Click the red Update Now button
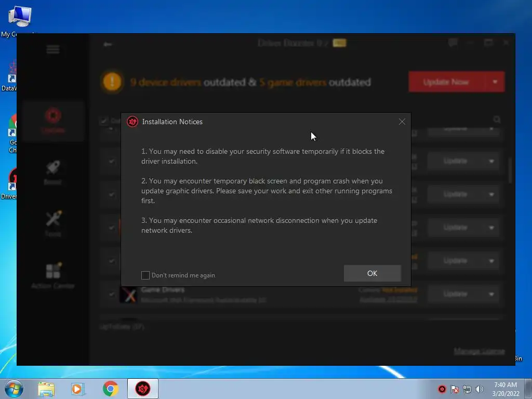The height and width of the screenshot is (399, 532). coord(446,82)
